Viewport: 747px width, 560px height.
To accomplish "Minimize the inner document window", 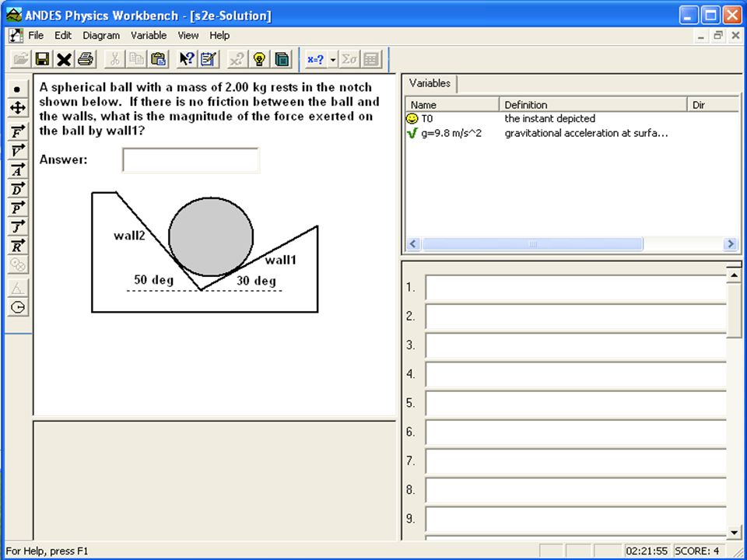I will tap(701, 36).
